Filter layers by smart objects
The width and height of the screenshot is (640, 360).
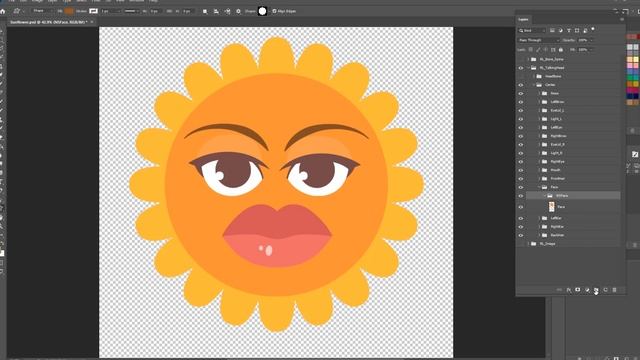[585, 31]
